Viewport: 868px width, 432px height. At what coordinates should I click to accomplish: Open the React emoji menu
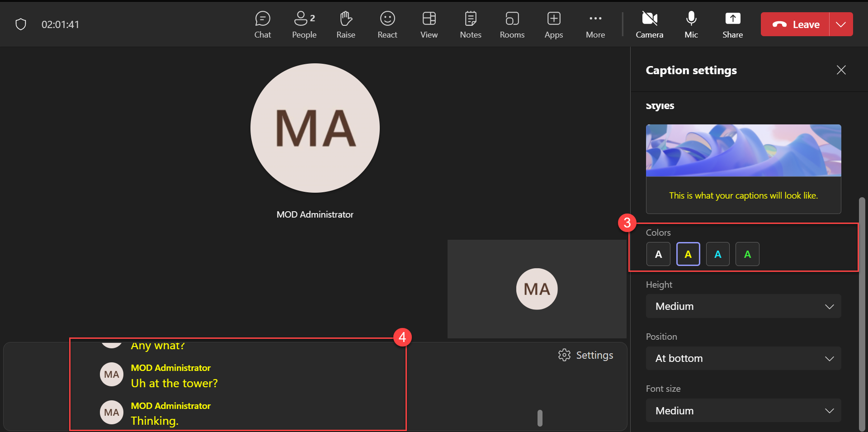[387, 24]
